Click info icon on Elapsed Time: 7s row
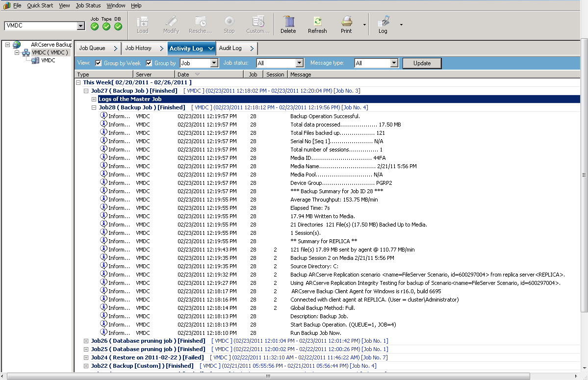 (104, 207)
